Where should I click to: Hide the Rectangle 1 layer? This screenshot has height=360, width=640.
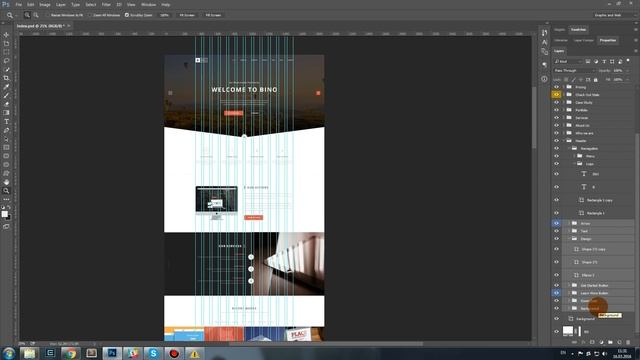[x=556, y=213]
